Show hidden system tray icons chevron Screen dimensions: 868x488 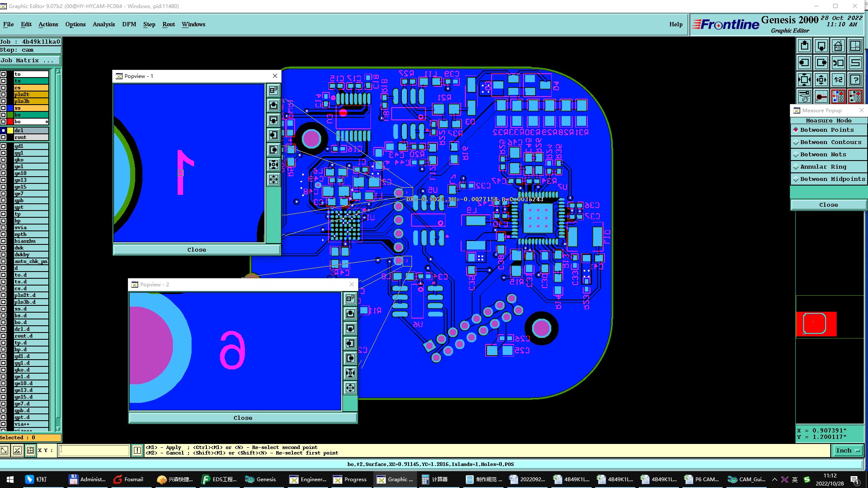774,480
